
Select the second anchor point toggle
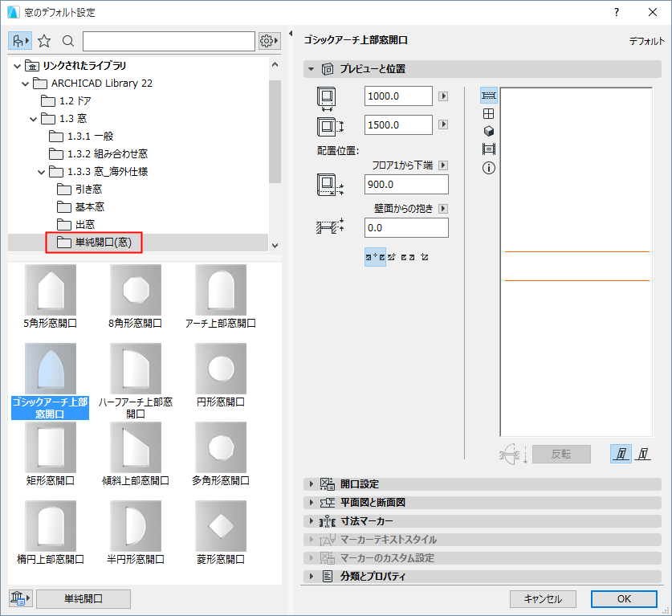coord(392,257)
